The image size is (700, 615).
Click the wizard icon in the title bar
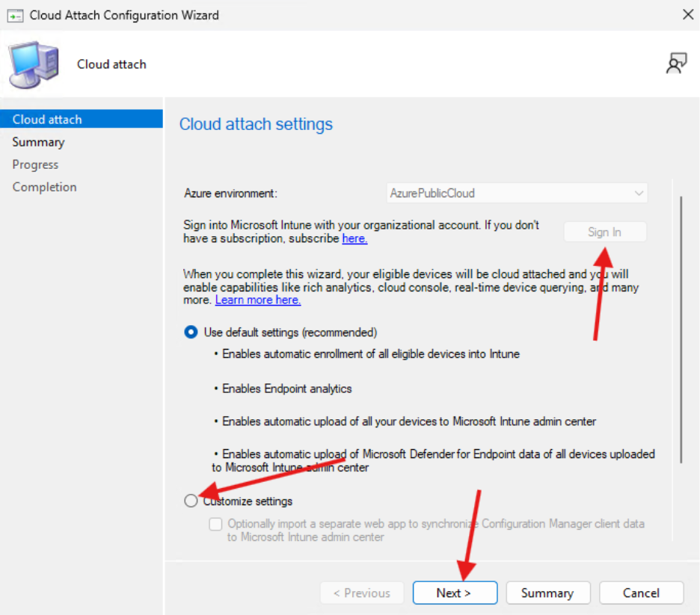(16, 14)
